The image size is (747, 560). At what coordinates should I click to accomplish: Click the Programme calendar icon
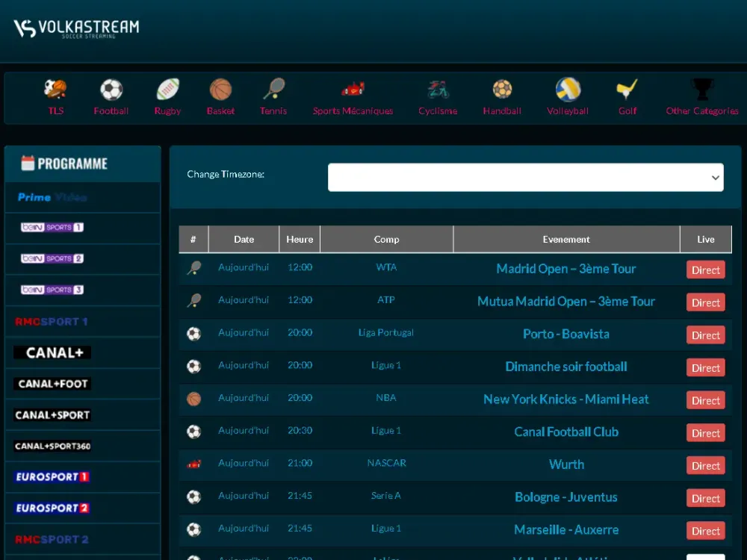pyautogui.click(x=28, y=163)
